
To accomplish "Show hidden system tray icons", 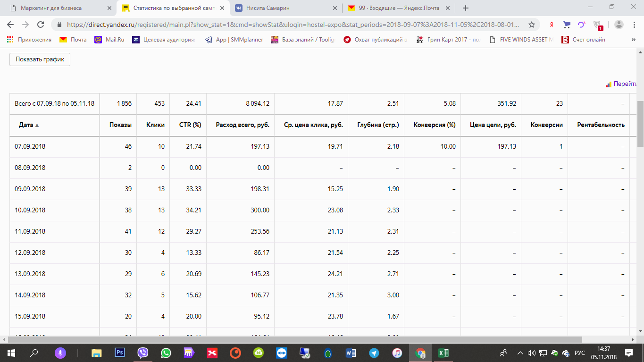I will tap(520, 353).
